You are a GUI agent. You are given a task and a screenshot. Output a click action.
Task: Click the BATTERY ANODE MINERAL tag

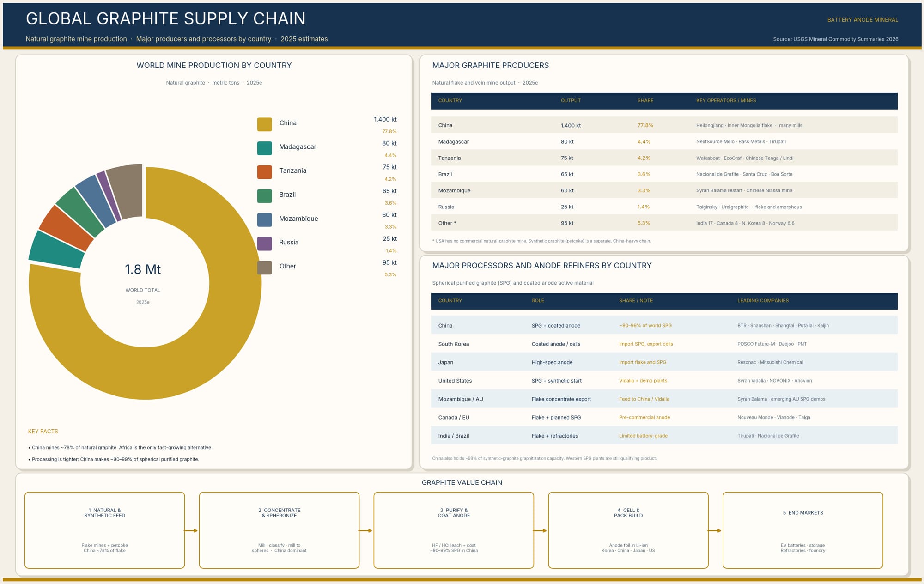863,20
